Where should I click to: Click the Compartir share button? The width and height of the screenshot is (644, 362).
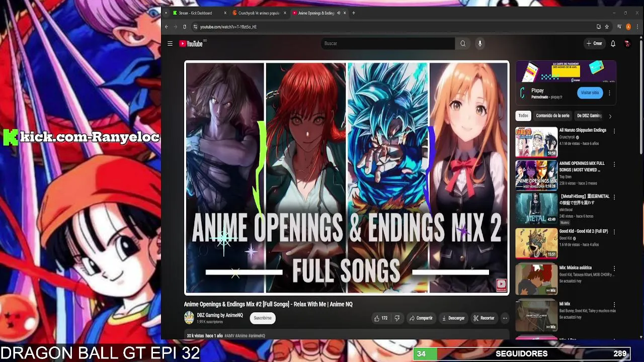tap(421, 318)
